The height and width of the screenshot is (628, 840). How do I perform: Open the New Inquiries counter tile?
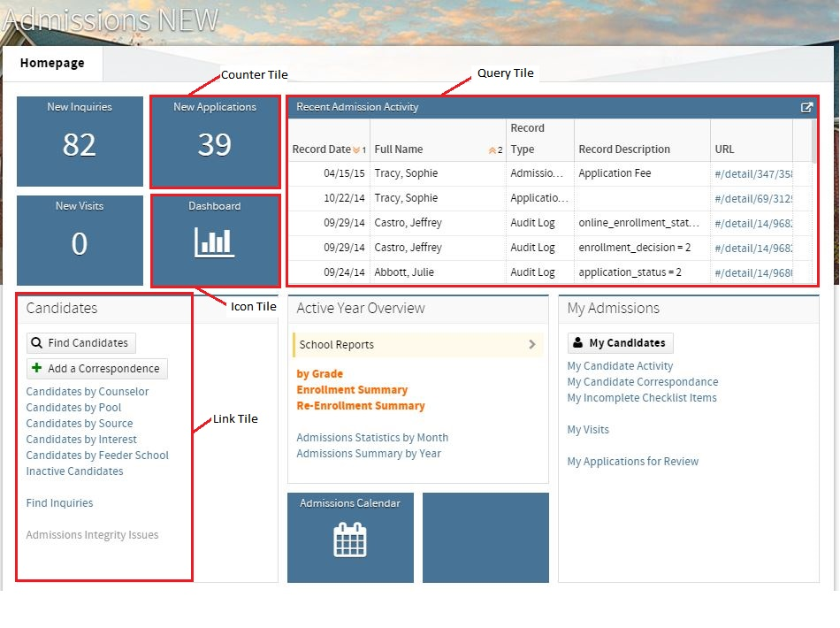pyautogui.click(x=80, y=142)
